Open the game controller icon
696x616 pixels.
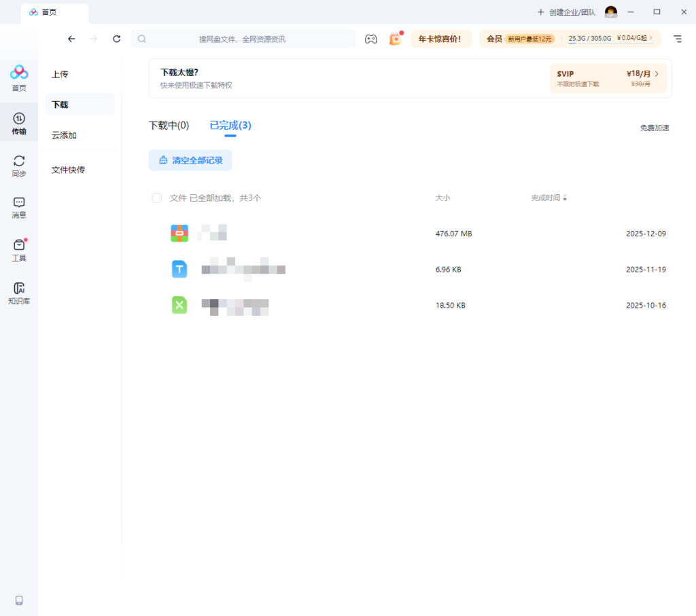click(371, 39)
